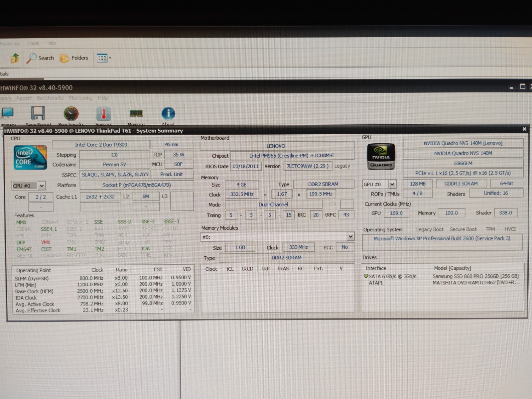This screenshot has width=532, height=399.
Task: Click the Socket P platform field
Action: point(137,185)
